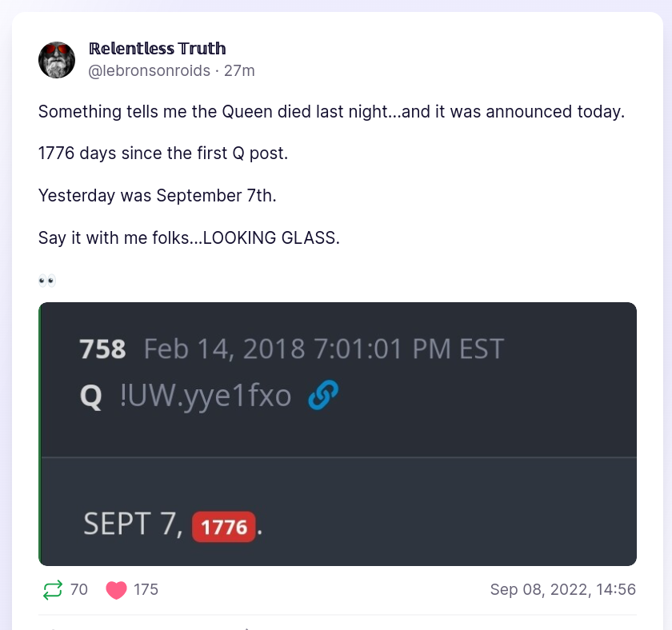Click the Sep 08, 2022, 14:56 timestamp
Screen dimensions: 672x630
coord(562,590)
